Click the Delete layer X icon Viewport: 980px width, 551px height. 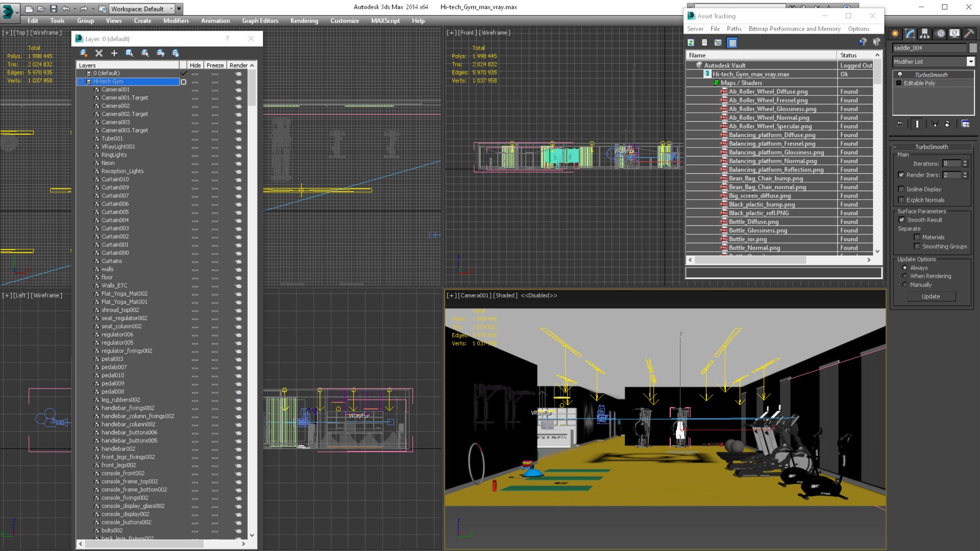(99, 53)
